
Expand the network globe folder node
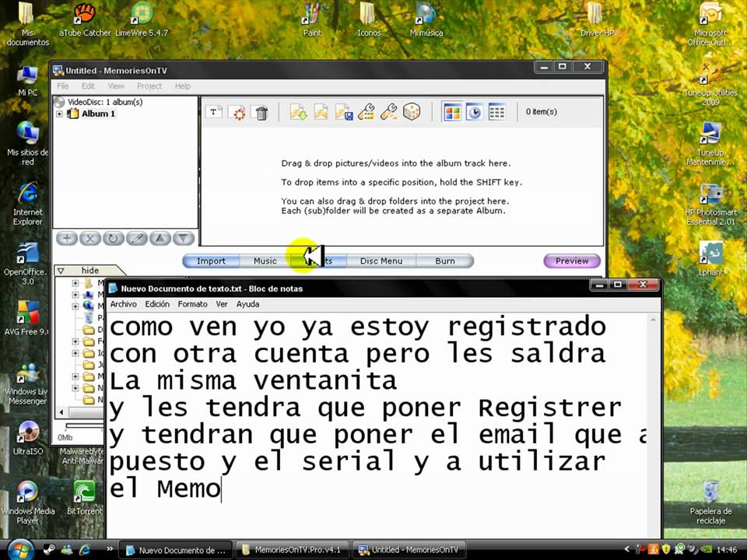(x=75, y=306)
